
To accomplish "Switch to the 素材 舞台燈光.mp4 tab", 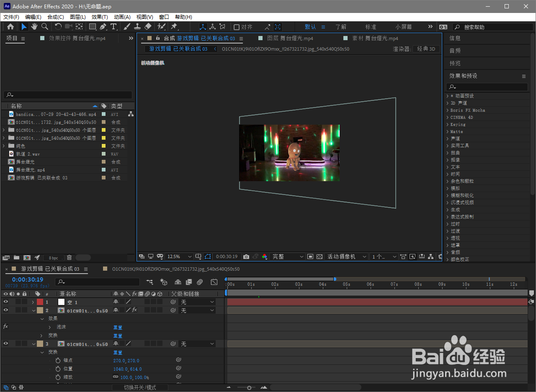I will point(375,38).
